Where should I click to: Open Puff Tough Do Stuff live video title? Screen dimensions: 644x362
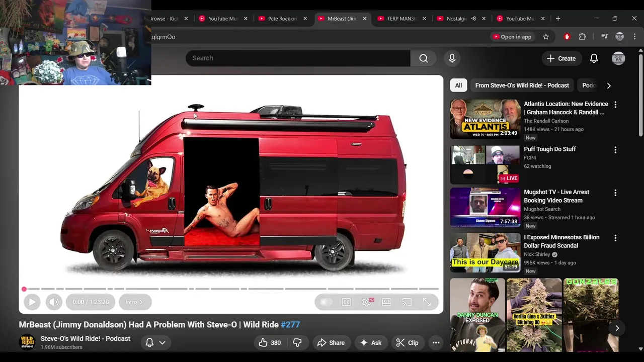[550, 149]
